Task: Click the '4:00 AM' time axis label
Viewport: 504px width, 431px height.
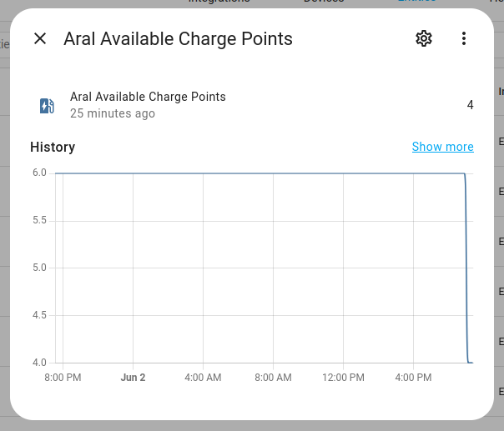Action: (203, 378)
